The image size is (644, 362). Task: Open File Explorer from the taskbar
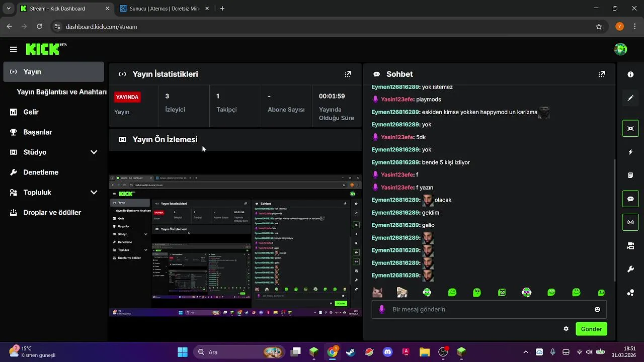(x=425, y=352)
